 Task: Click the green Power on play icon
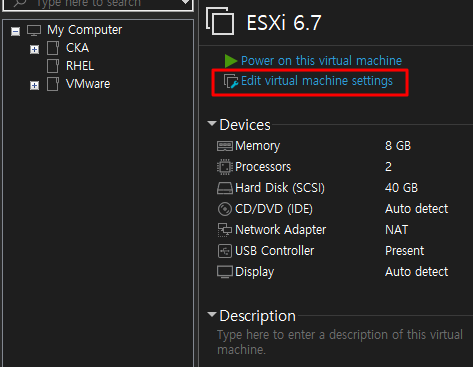(231, 61)
